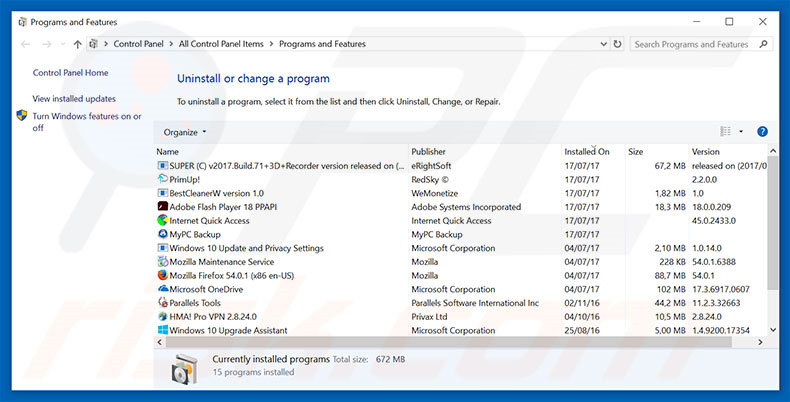This screenshot has height=402, width=790.
Task: Sort by the Size column header
Action: coord(657,152)
